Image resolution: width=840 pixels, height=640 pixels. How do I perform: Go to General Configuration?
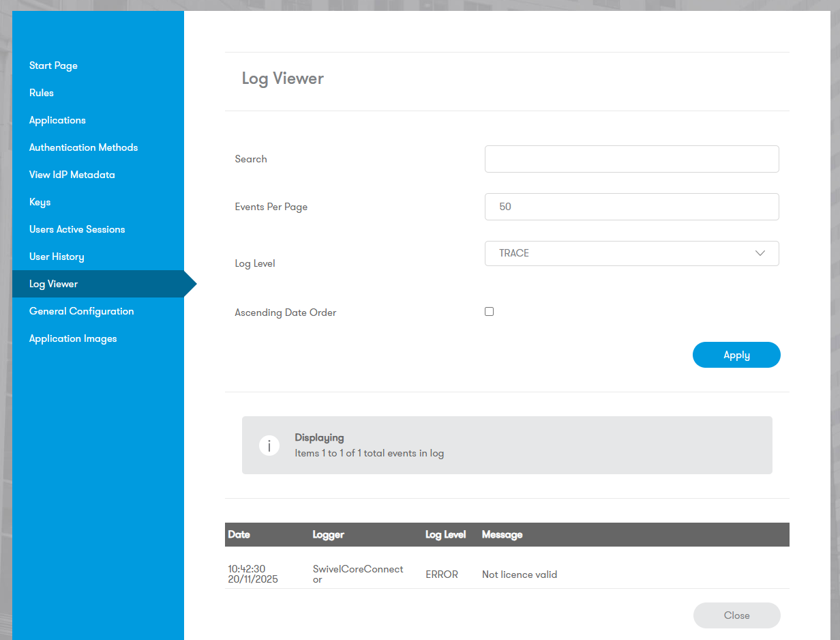pos(81,310)
